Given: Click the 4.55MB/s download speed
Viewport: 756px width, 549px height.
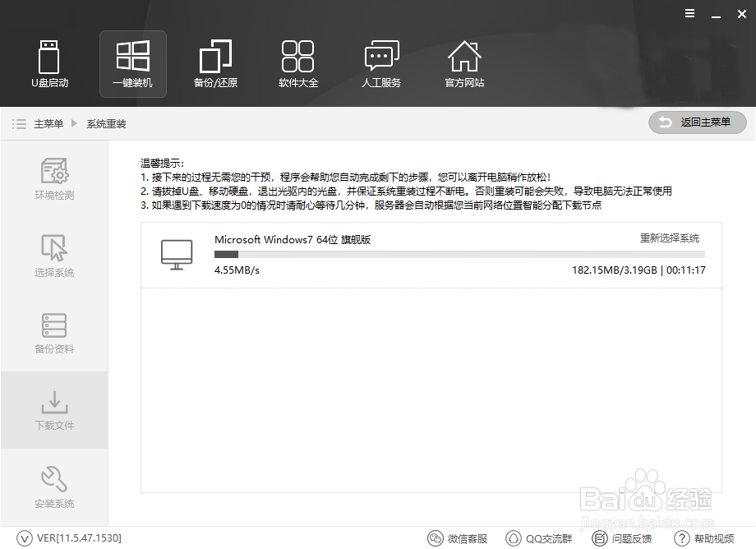Looking at the screenshot, I should click(x=237, y=270).
